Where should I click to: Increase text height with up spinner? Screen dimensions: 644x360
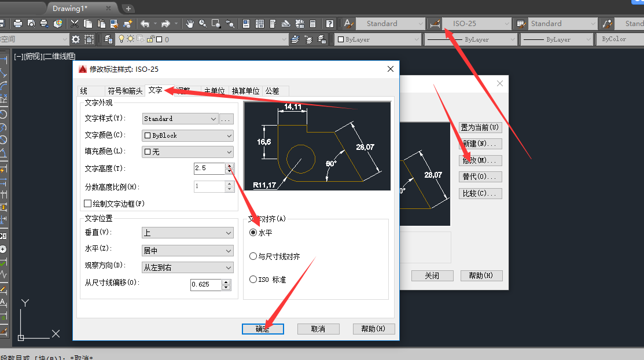(x=230, y=166)
